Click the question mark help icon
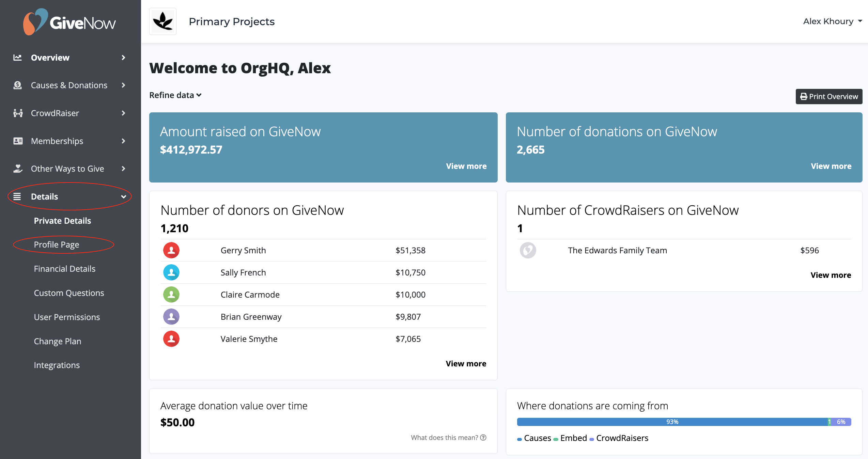This screenshot has width=868, height=459. tap(483, 438)
